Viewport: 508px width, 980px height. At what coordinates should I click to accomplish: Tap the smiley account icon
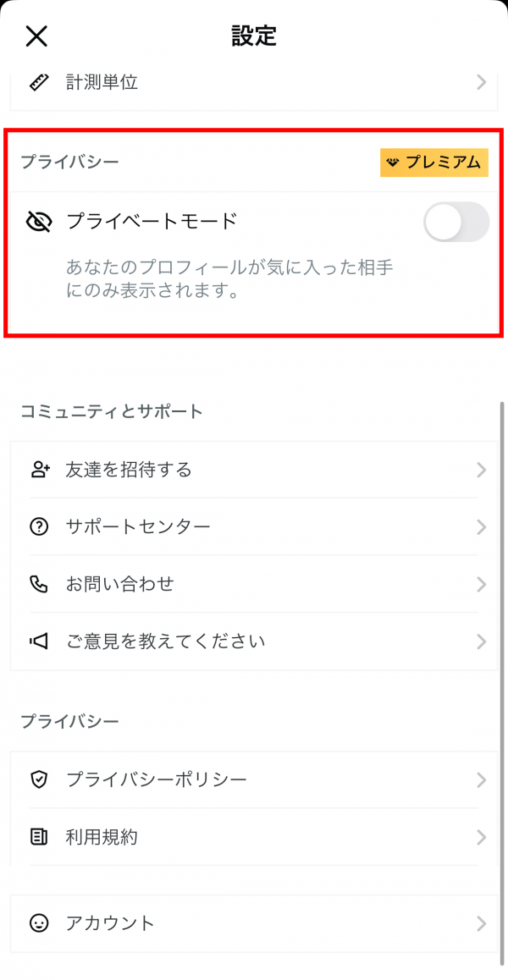coord(39,923)
